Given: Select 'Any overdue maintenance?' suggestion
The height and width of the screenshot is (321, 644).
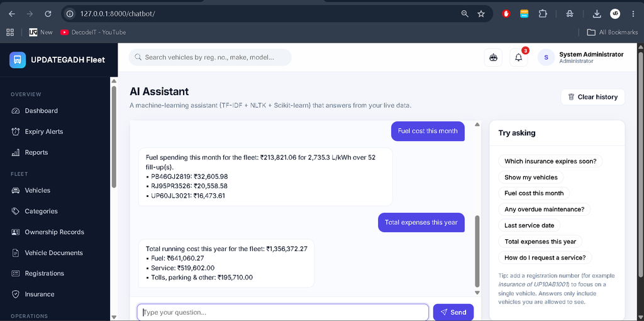Looking at the screenshot, I should tap(544, 209).
